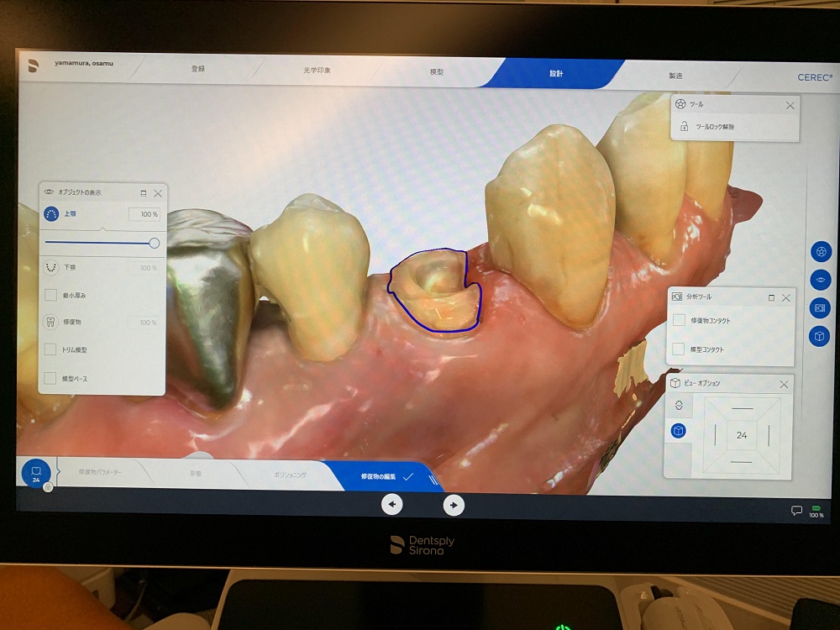Viewport: 840px width, 630px height.
Task: Close the ビューオプション panel
Action: [x=784, y=384]
